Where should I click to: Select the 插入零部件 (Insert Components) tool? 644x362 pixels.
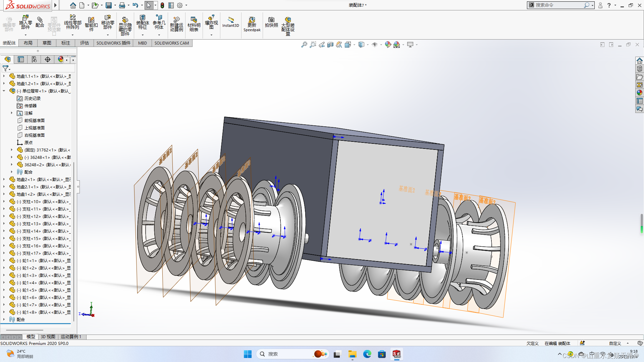coord(25,23)
